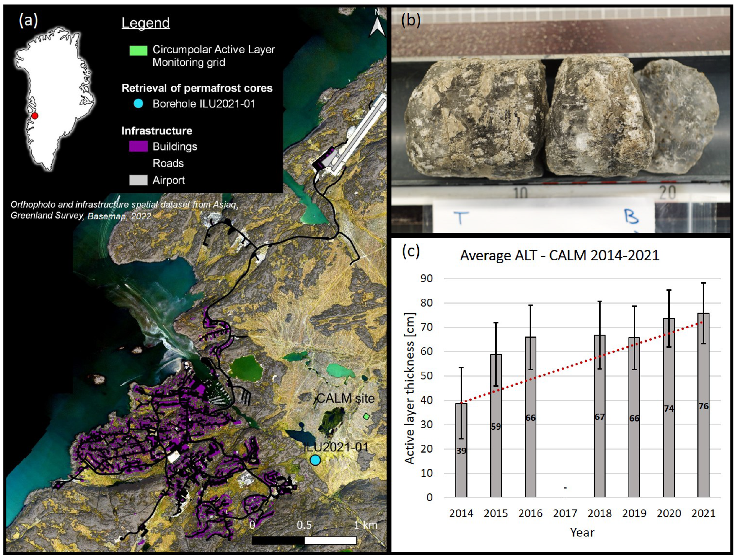Click the underlined Legend heading
Image resolution: width=739 pixels, height=560 pixels.
click(x=145, y=23)
